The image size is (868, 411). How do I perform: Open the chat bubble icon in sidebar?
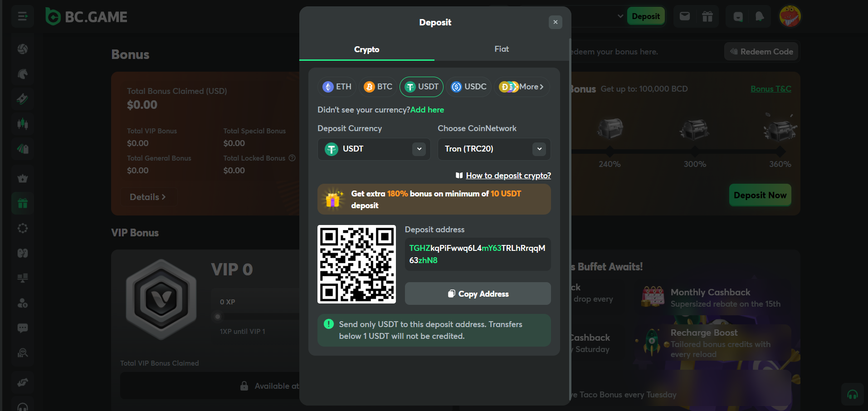(x=23, y=328)
